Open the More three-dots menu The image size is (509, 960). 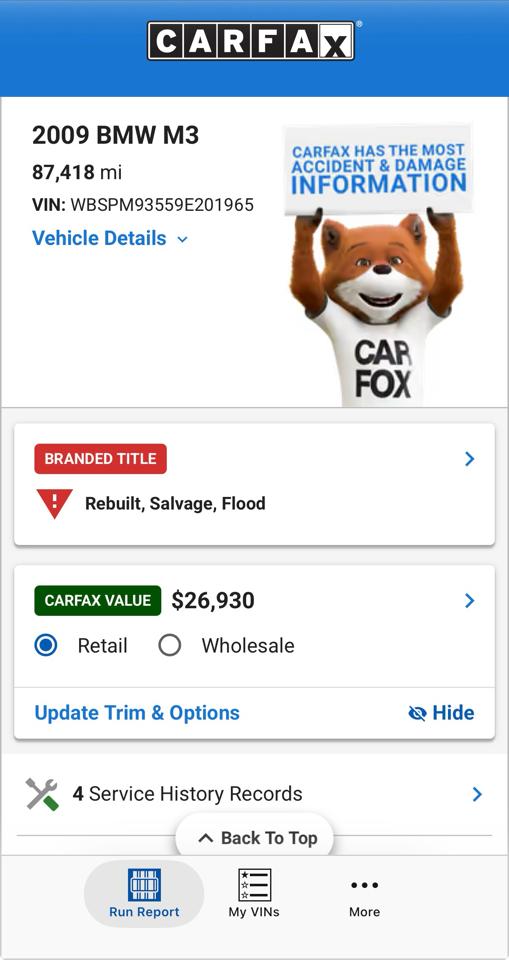tap(364, 885)
